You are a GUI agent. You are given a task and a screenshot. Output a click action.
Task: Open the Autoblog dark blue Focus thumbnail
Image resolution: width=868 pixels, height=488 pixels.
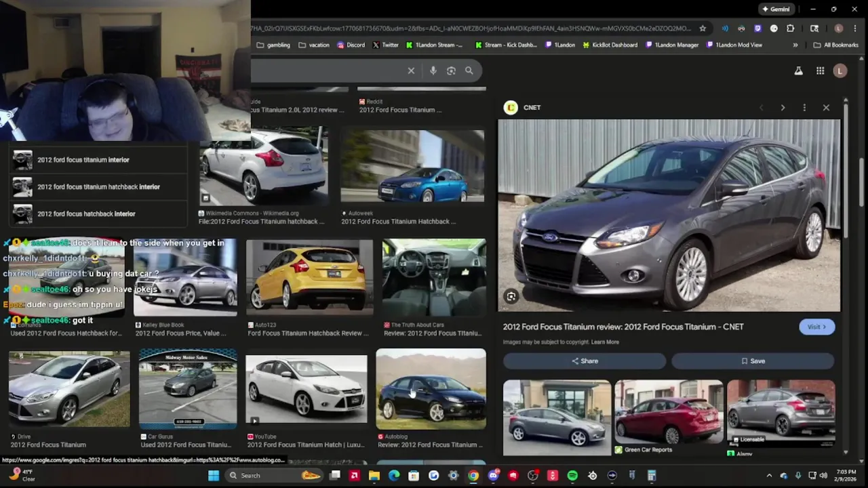(431, 389)
